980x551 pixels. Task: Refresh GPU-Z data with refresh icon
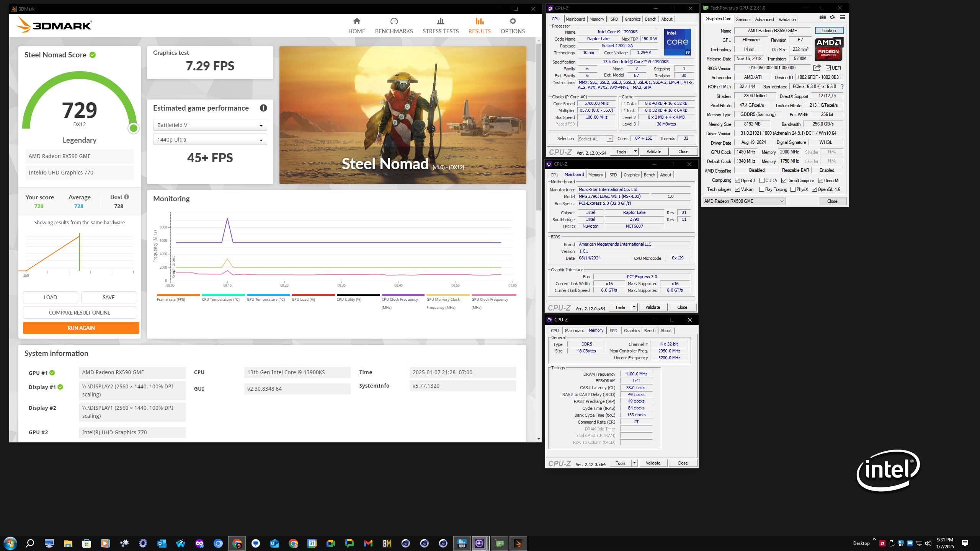click(x=832, y=18)
